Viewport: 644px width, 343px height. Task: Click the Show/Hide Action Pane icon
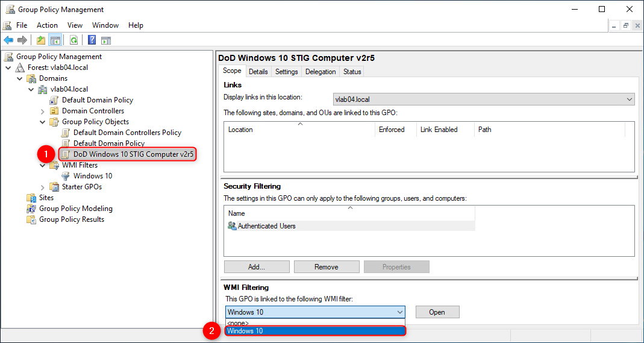[106, 40]
